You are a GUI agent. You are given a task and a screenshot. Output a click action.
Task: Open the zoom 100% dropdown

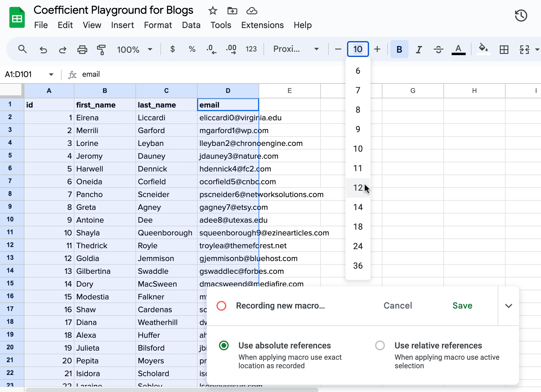point(134,49)
